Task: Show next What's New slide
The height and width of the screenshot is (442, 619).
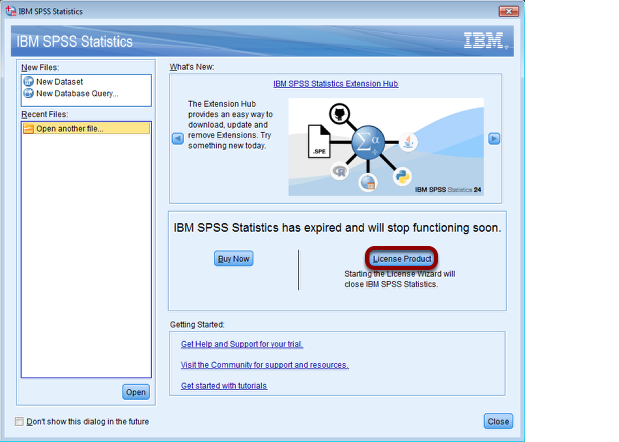Action: coord(494,139)
